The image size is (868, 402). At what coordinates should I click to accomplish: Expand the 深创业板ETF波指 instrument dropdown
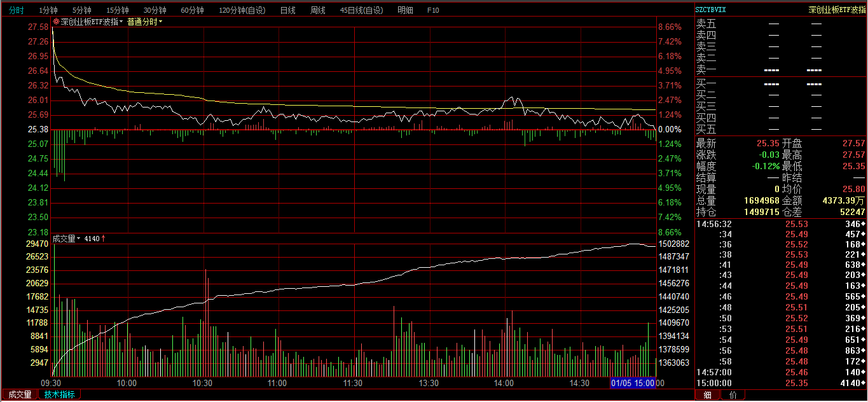122,22
